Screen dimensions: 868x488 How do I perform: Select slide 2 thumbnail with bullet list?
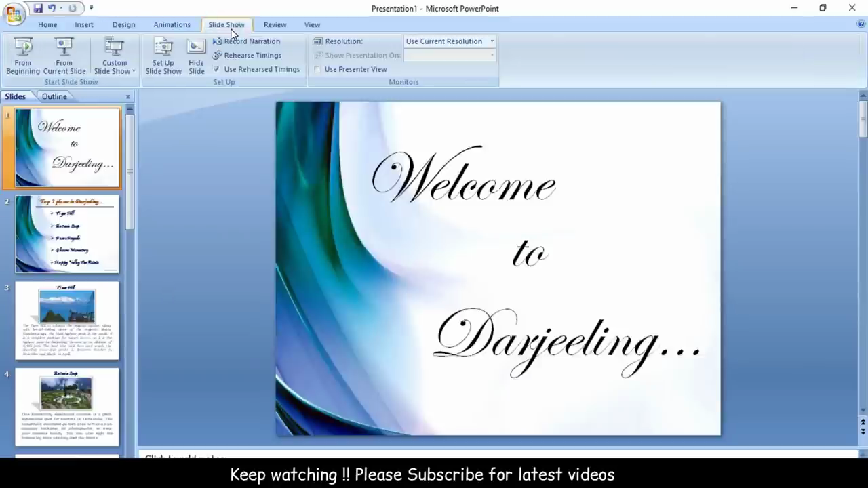(x=67, y=235)
